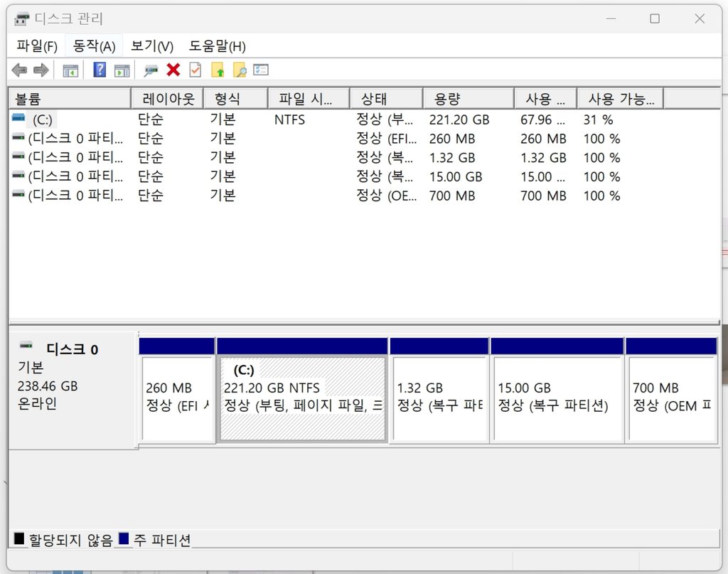Click the 15.00 GB capacity cell in the list
The image size is (728, 574).
[456, 176]
